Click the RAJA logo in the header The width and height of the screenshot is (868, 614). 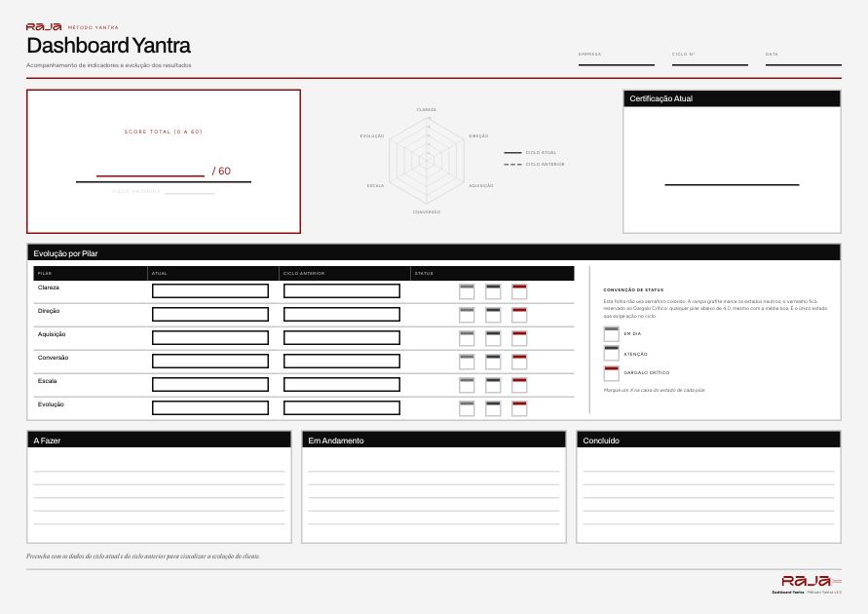[44, 26]
